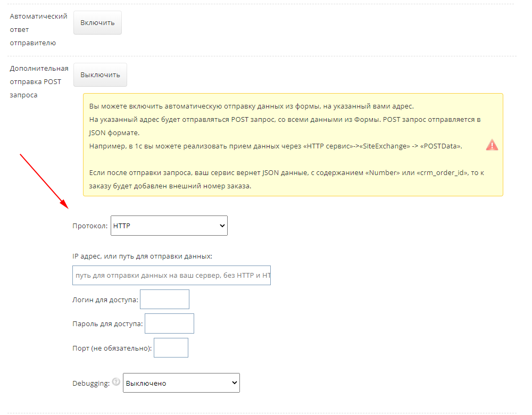Click the 'IP адрес, или путь для отправки данных' label

(142, 256)
